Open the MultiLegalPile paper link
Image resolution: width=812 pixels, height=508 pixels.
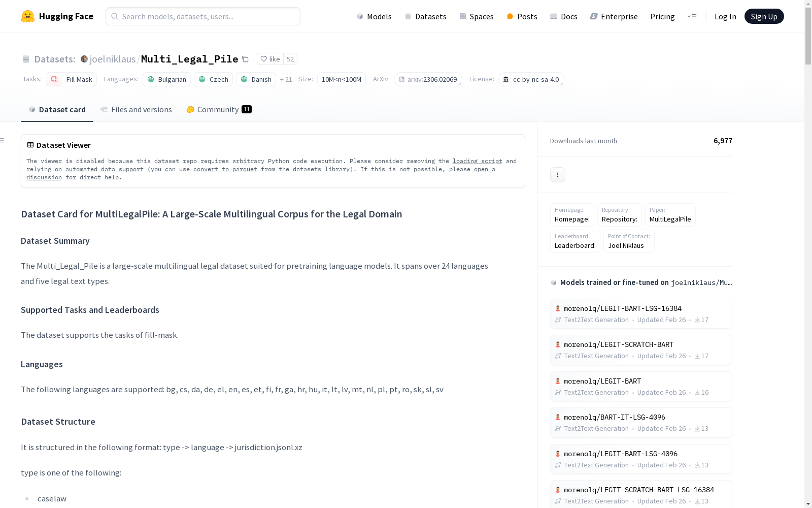670,215
